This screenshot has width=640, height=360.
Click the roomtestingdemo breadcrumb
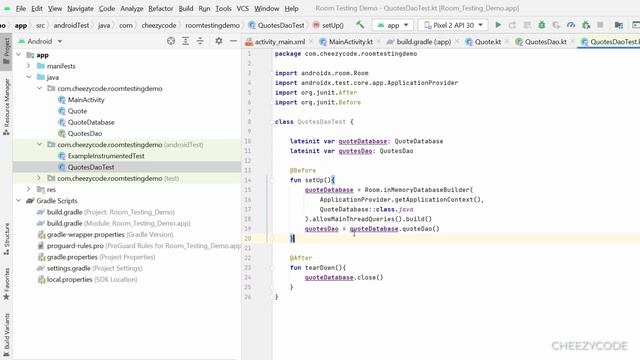[212, 25]
